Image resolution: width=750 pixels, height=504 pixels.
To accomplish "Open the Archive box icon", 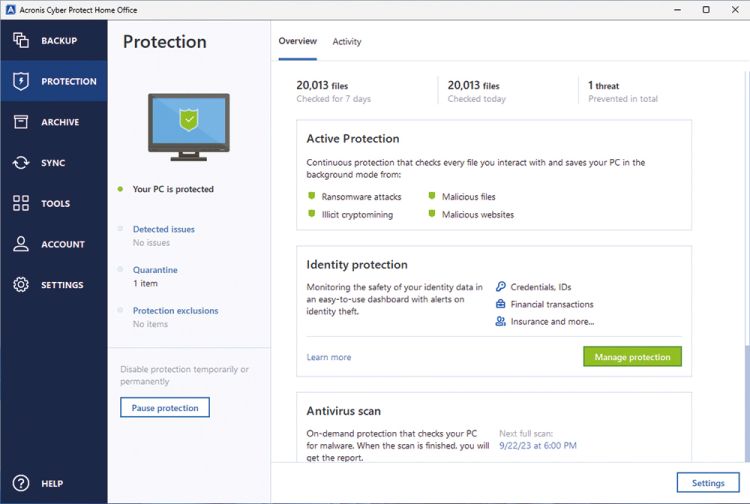I will pos(21,122).
